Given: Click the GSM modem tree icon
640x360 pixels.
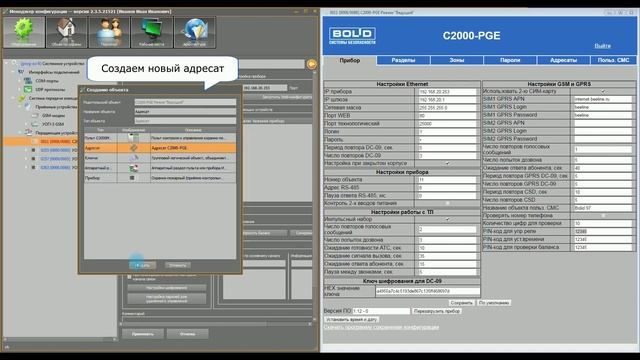Looking at the screenshot, I should pyautogui.click(x=36, y=116).
